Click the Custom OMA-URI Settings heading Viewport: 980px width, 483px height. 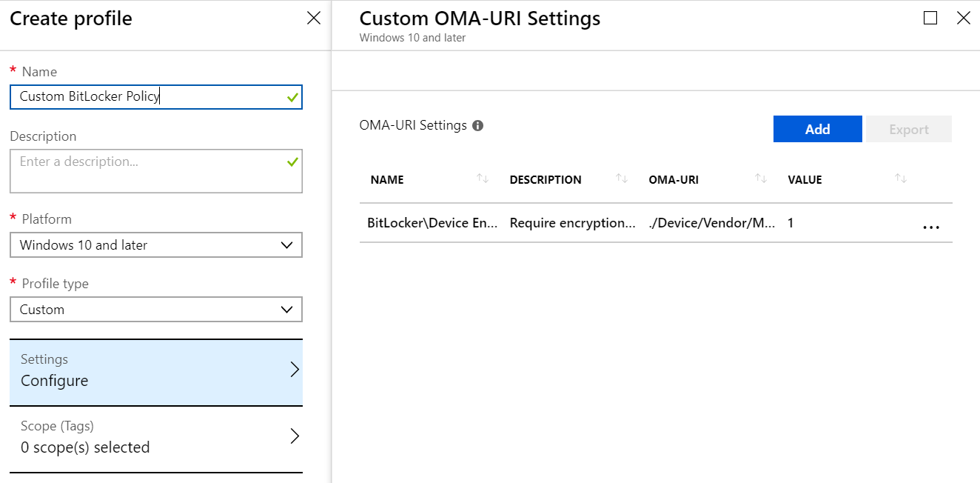(x=479, y=18)
